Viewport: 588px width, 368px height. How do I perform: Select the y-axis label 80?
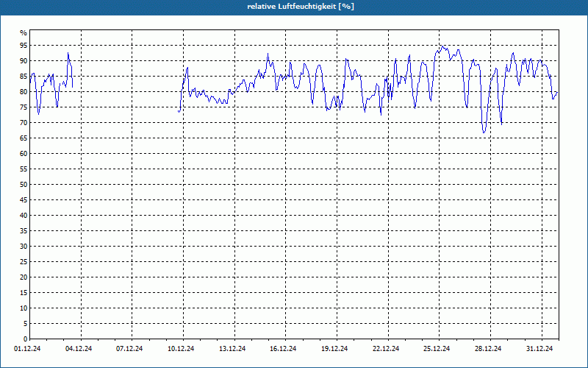click(24, 91)
